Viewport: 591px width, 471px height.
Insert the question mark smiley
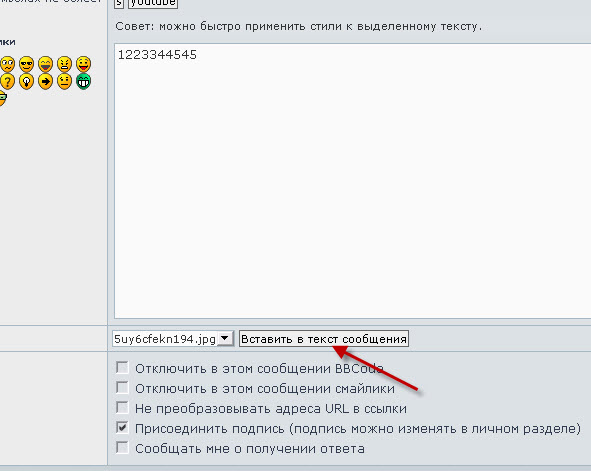click(7, 81)
